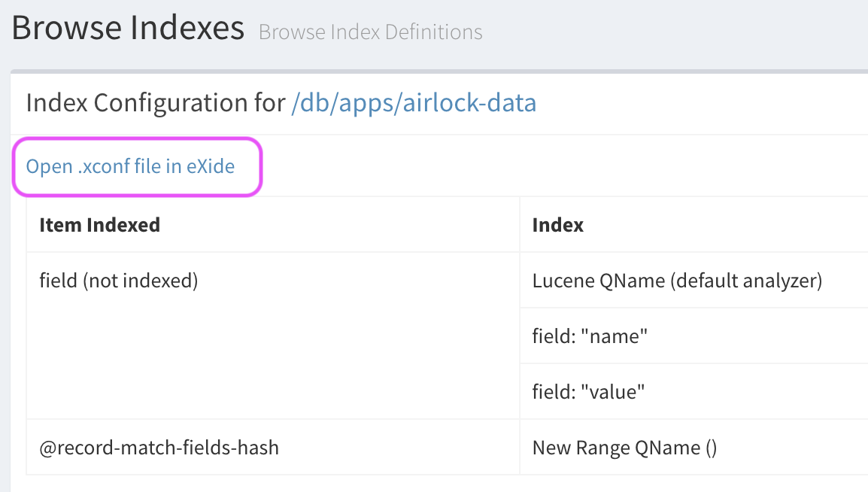Viewport: 868px width, 492px height.
Task: Click the Browse Indexes page title
Action: (128, 29)
